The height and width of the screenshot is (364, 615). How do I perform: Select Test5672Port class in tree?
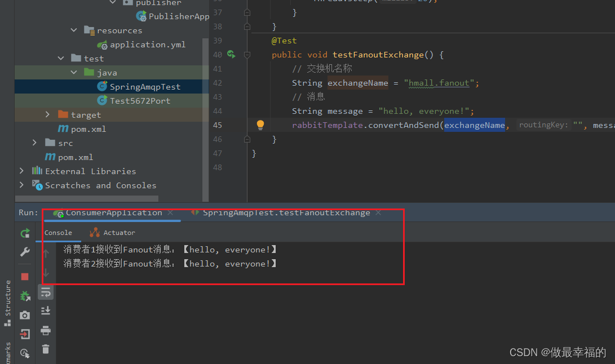pyautogui.click(x=140, y=101)
